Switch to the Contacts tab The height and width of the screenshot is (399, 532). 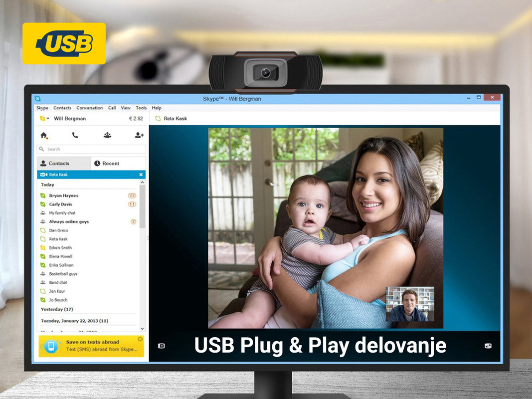click(x=64, y=164)
